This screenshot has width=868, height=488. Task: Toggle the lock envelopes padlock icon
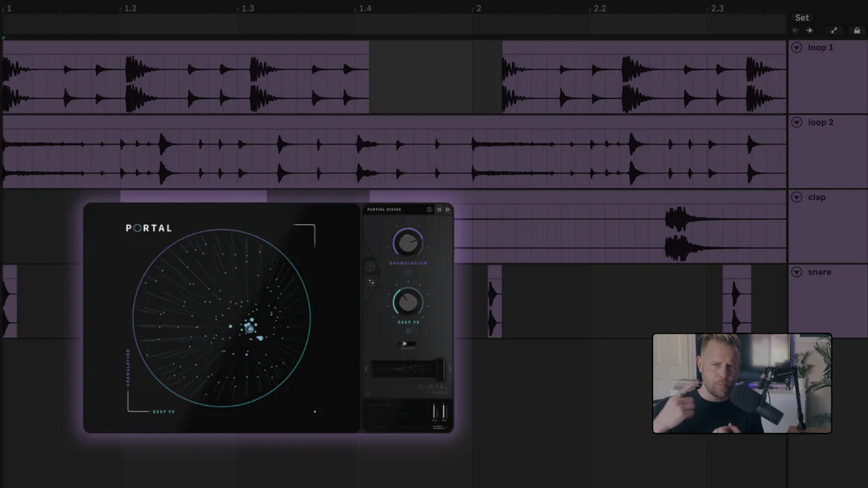tap(856, 30)
